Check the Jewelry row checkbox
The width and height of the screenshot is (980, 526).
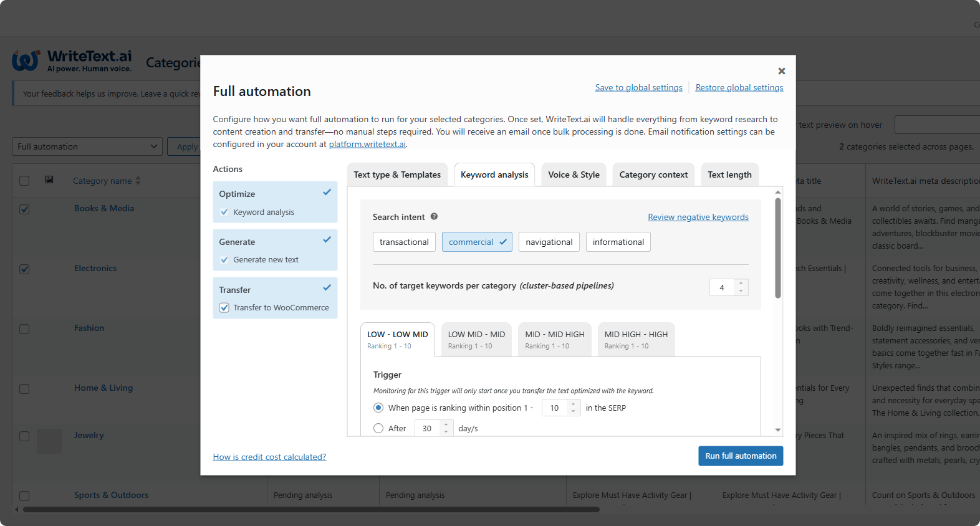[24, 436]
